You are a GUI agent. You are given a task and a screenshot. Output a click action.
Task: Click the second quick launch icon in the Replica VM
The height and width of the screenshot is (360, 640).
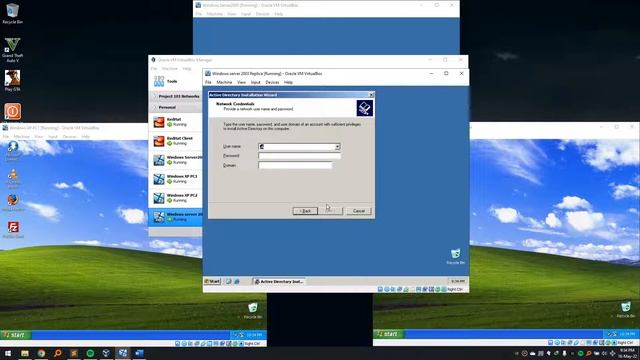click(236, 282)
